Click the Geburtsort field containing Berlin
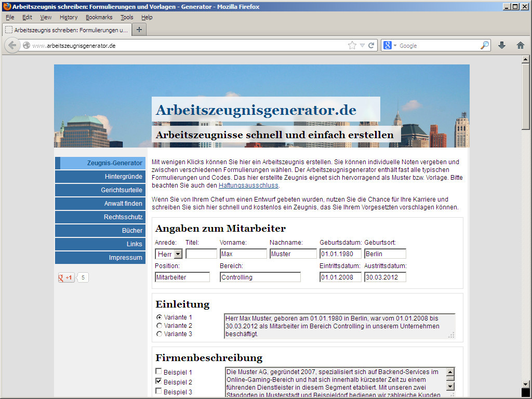 pos(385,254)
